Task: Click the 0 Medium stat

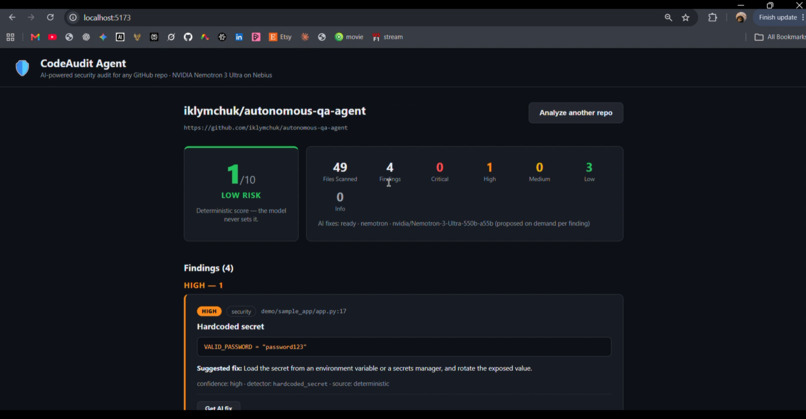Action: pyautogui.click(x=539, y=172)
